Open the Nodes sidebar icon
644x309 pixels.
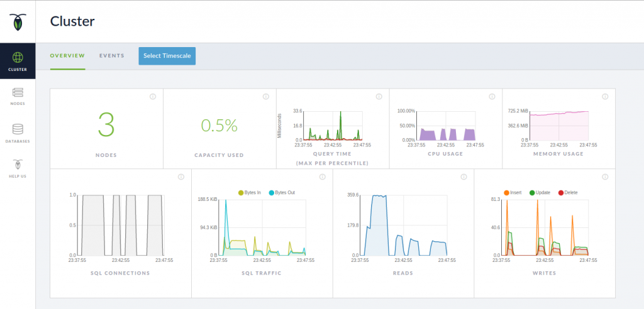pos(18,92)
